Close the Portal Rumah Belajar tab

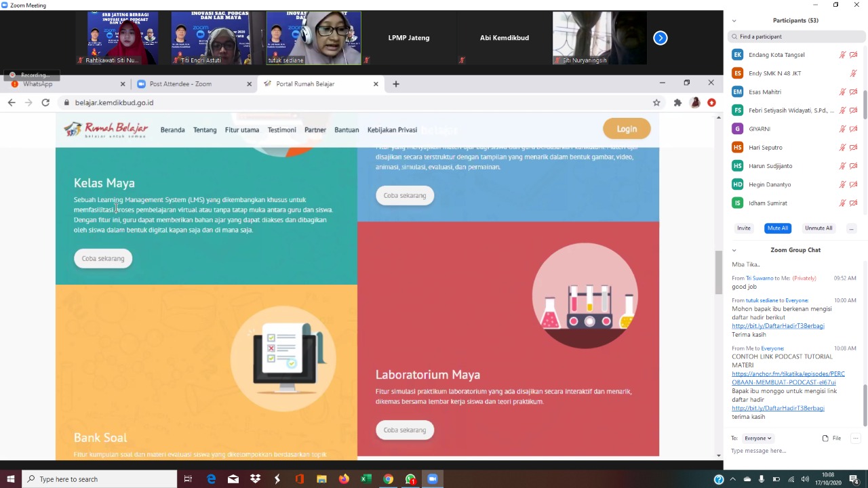376,84
